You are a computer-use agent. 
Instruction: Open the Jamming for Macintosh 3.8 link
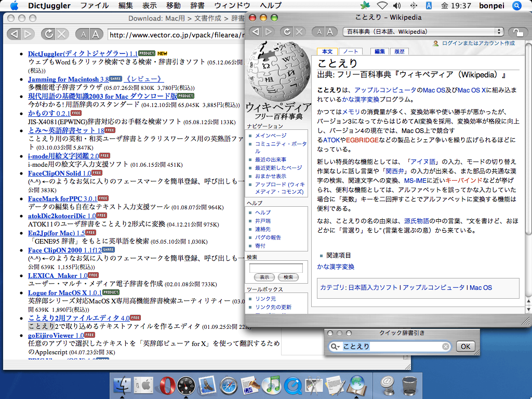pyautogui.click(x=68, y=79)
